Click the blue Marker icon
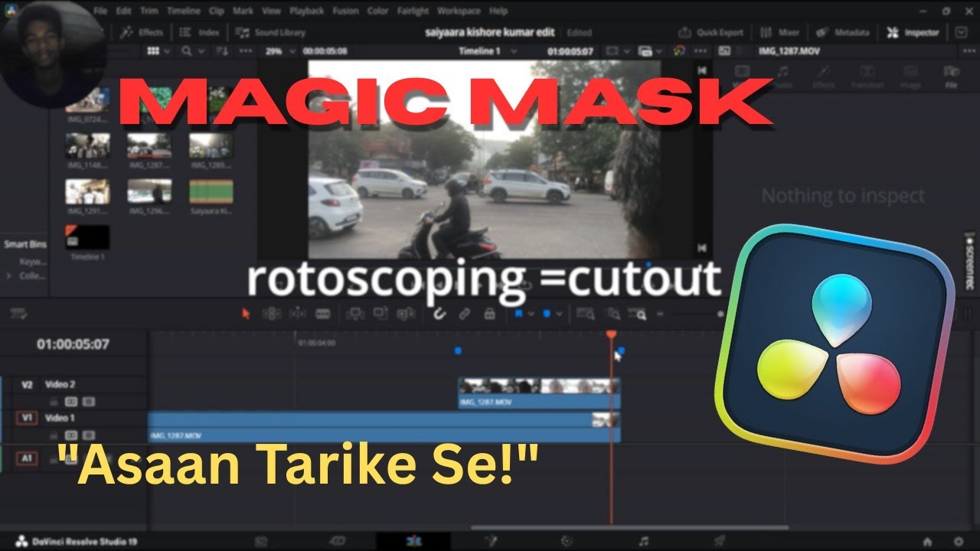Screen dimensions: 980x551 coord(547,313)
